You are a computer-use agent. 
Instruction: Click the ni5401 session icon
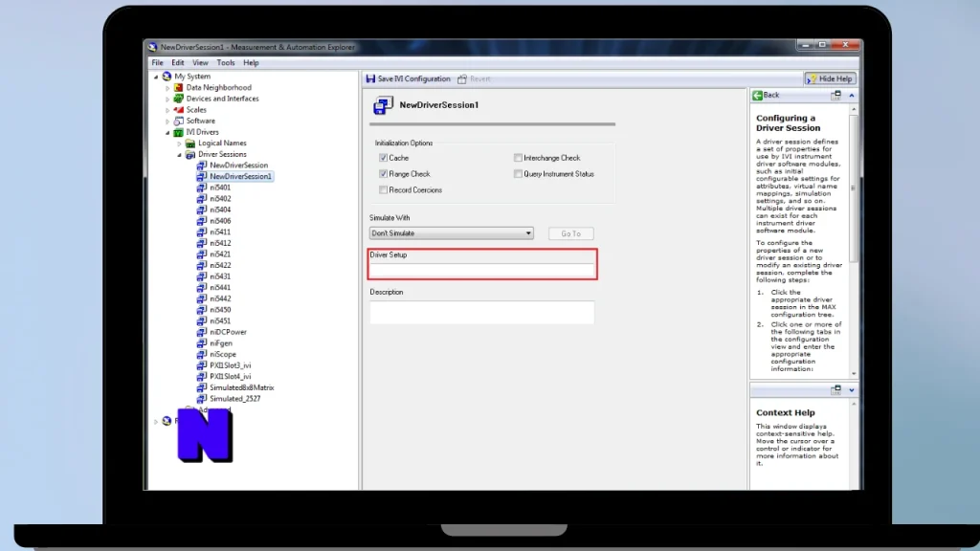click(202, 187)
